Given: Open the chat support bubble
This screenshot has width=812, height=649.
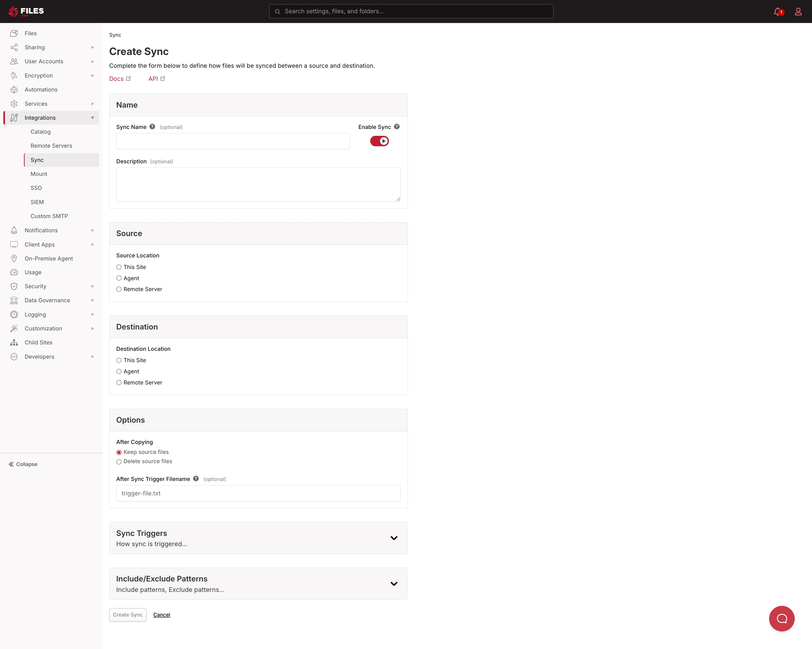Looking at the screenshot, I should (x=782, y=618).
